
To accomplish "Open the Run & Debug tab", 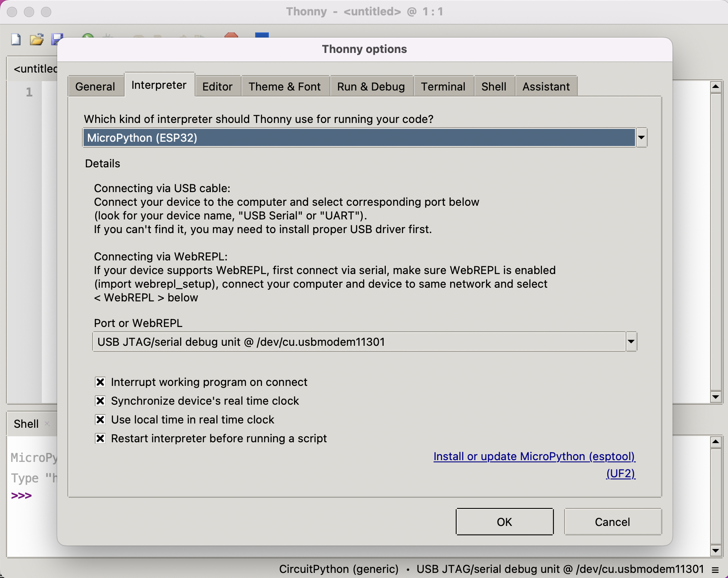I will [371, 87].
